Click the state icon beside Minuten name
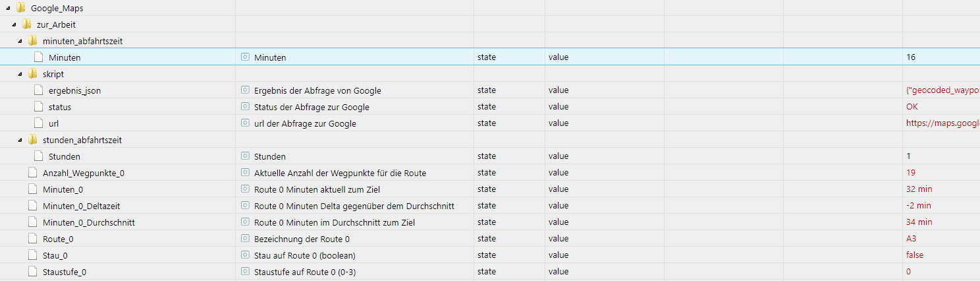The width and height of the screenshot is (980, 281). click(x=246, y=57)
